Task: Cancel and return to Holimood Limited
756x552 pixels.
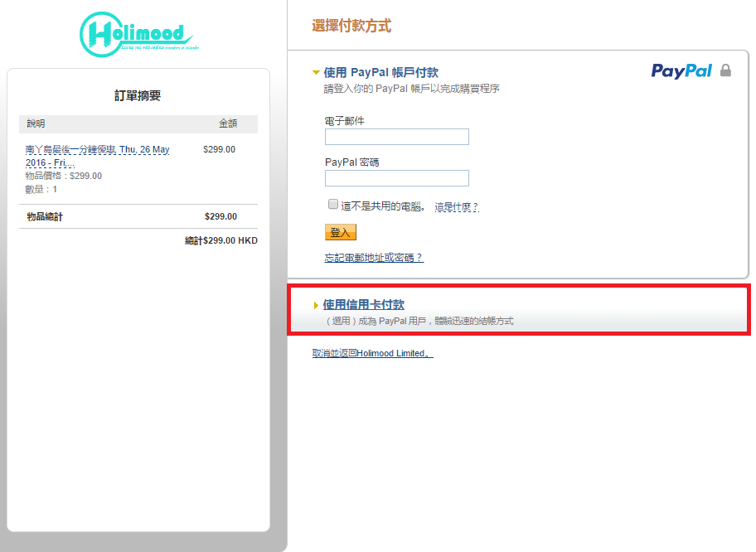Action: (x=372, y=353)
